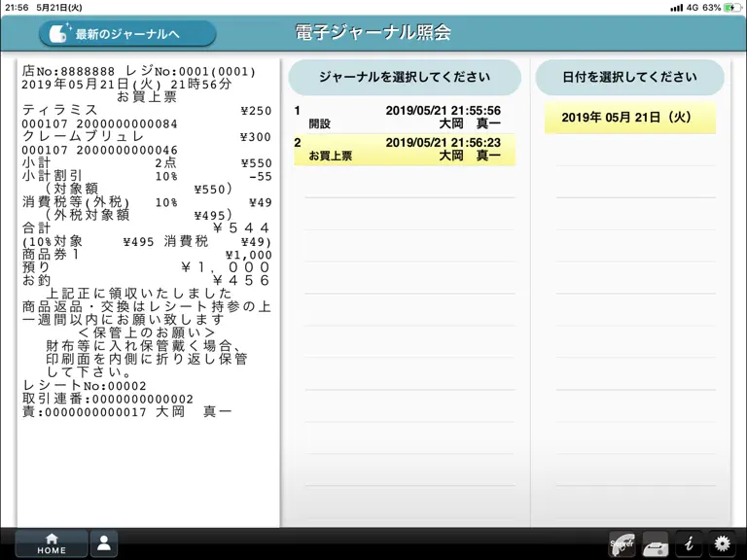Viewport: 747px width, 560px height.
Task: Tap the status bar clock 21:56
Action: click(x=17, y=8)
